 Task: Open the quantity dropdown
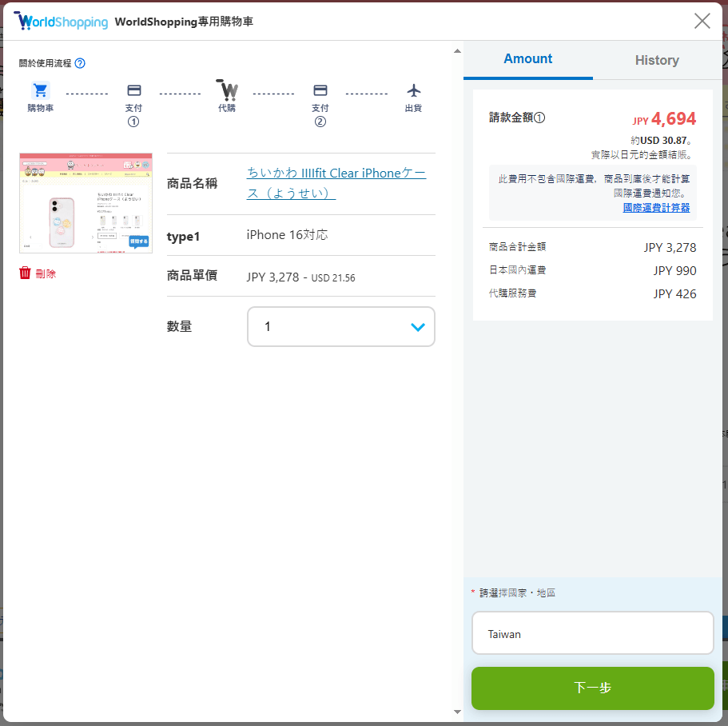point(341,326)
